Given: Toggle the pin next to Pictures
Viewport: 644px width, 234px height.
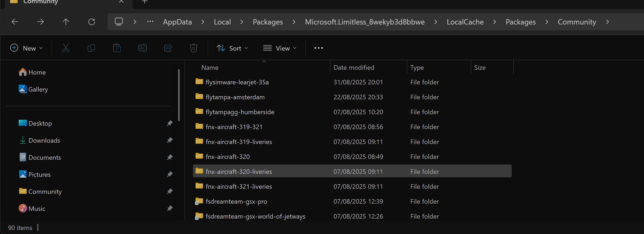Looking at the screenshot, I should click(x=170, y=174).
